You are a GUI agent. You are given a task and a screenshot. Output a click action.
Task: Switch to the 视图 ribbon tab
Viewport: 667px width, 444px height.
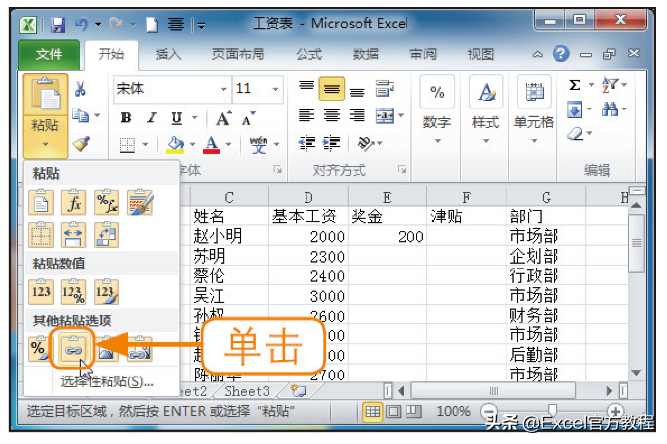coord(480,54)
